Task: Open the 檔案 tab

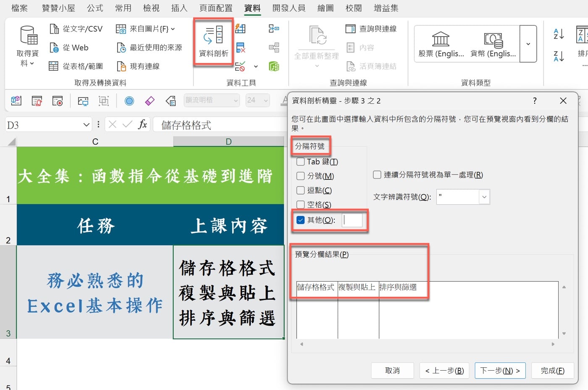Action: click(x=19, y=8)
